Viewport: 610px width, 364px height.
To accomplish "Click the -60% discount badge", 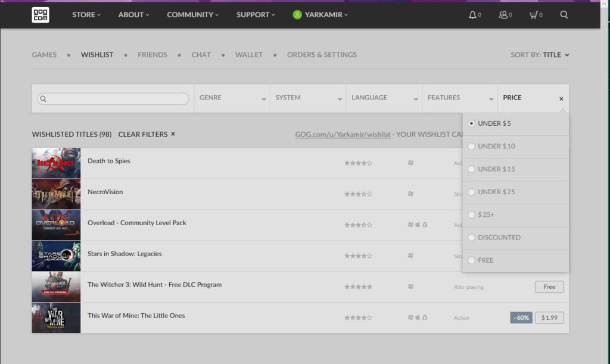I will point(521,318).
